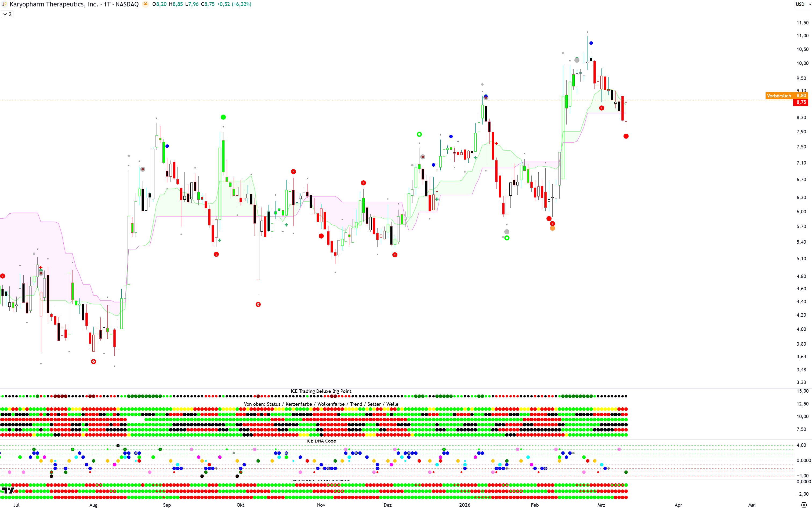
Task: Click the orange Vorbörslich price label
Action: [x=779, y=96]
